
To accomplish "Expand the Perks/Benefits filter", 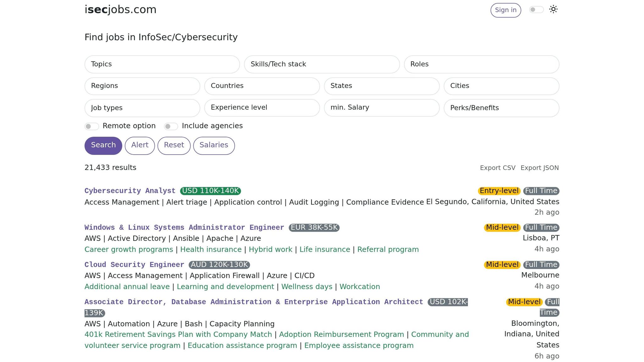I will 502,108.
